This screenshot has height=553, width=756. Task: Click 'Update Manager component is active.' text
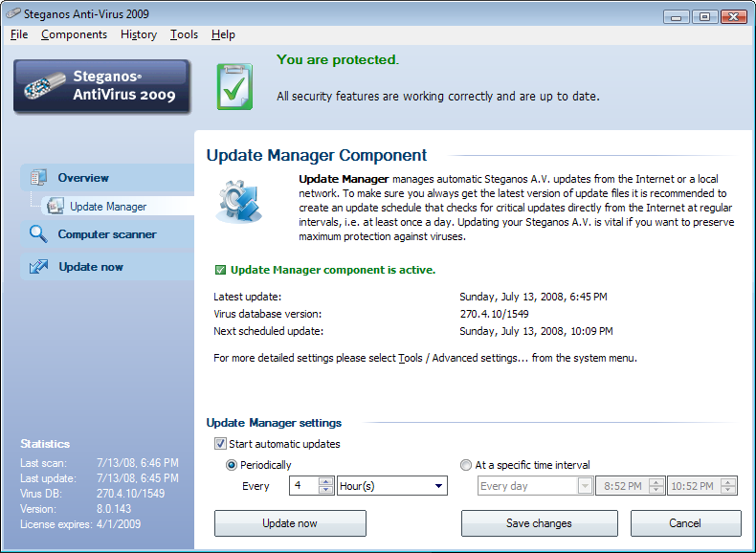[333, 270]
